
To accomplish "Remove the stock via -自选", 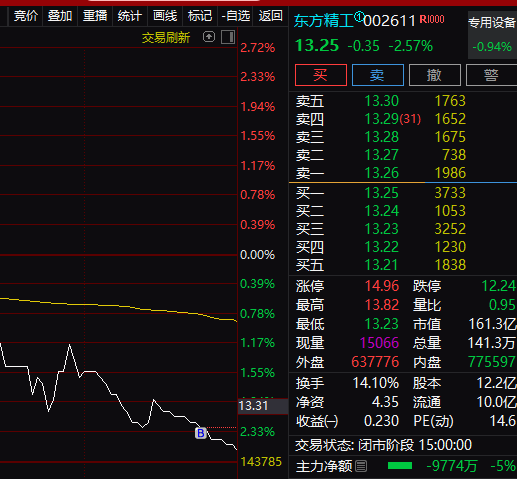I will pyautogui.click(x=235, y=16).
